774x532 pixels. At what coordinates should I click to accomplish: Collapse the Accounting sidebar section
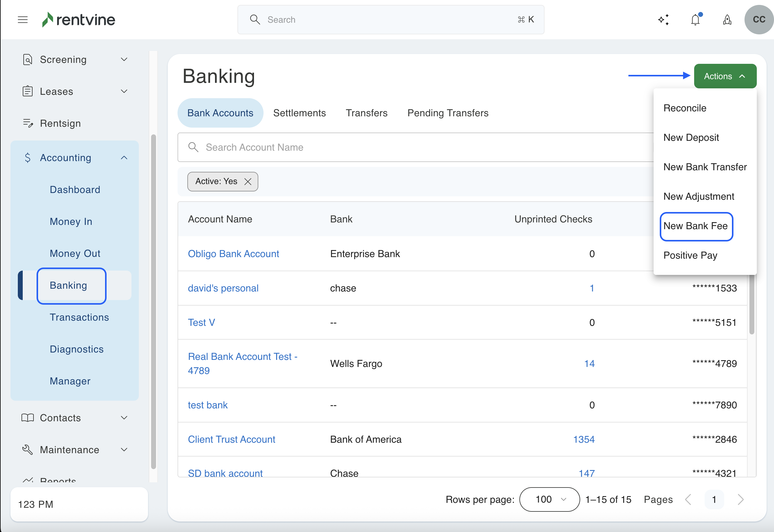coord(124,158)
